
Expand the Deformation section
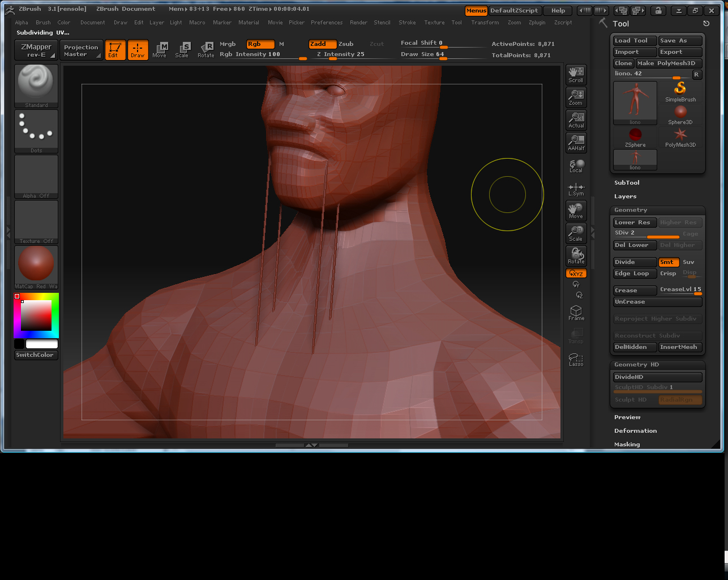tap(635, 431)
